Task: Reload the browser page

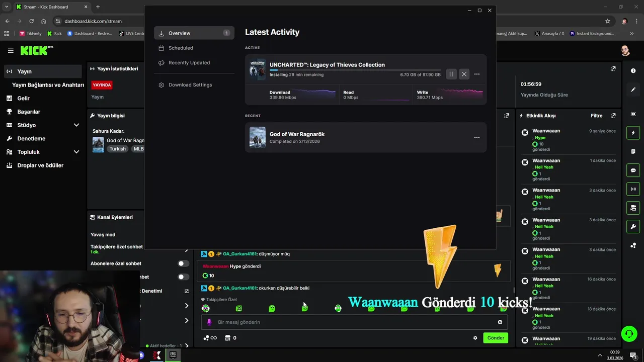Action: click(31, 21)
